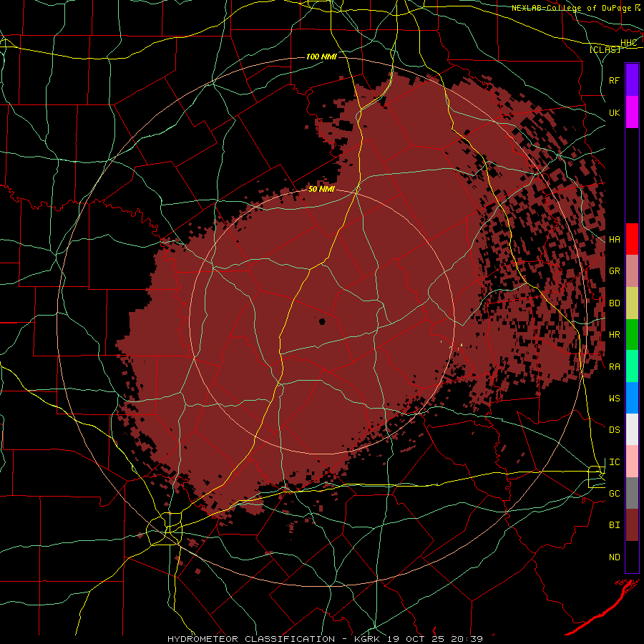Click the HA legend label
The image size is (644, 644).
615,240
